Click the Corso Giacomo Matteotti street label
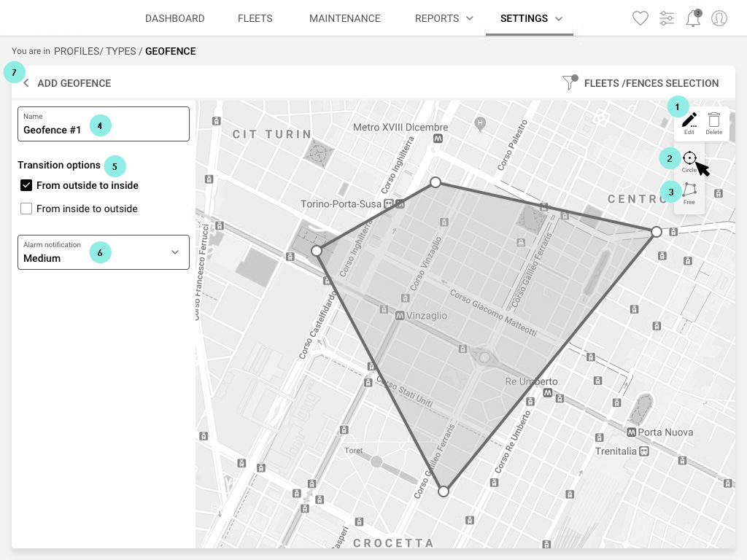The height and width of the screenshot is (560, 747). point(493,313)
